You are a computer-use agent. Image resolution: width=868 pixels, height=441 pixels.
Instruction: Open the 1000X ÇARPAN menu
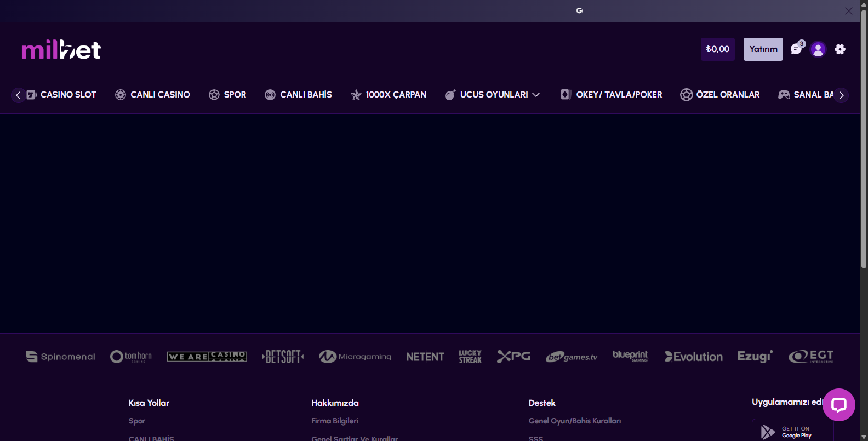coord(396,95)
